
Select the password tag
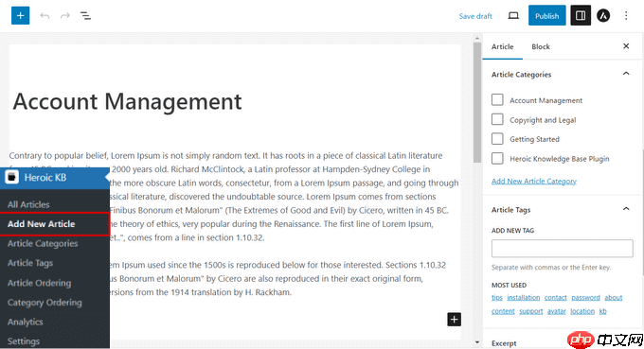pos(585,297)
